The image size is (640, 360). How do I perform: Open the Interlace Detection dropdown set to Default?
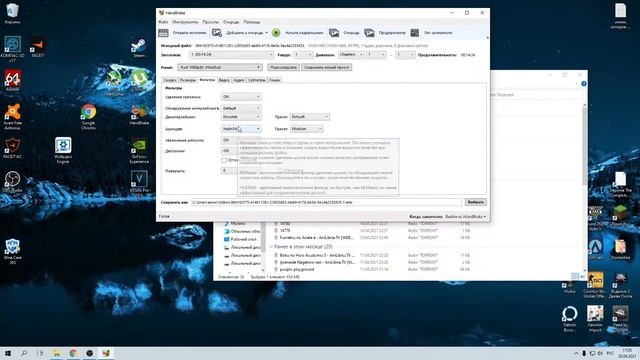pyautogui.click(x=241, y=108)
